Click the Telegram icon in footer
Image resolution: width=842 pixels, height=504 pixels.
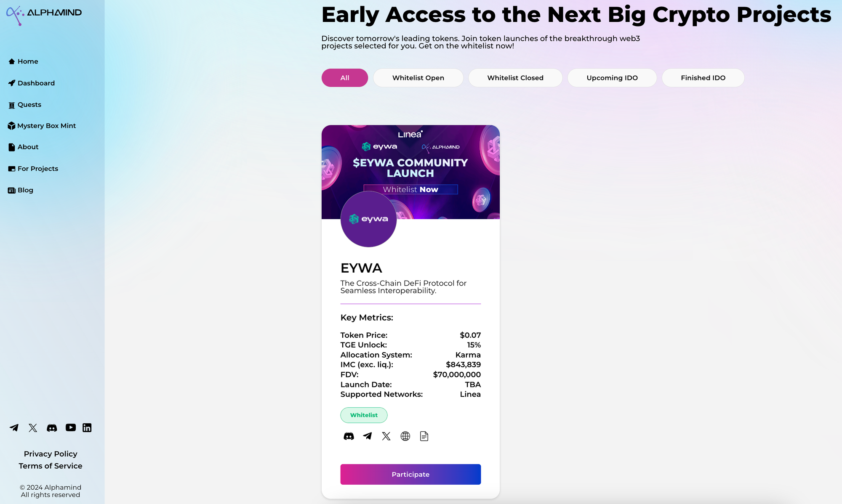[14, 427]
